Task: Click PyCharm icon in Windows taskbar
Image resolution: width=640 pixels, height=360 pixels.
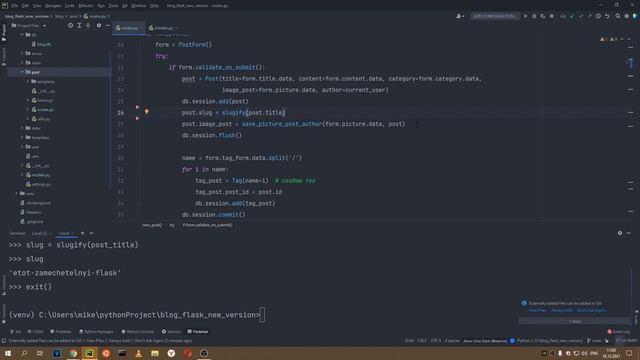Action: coord(89,353)
